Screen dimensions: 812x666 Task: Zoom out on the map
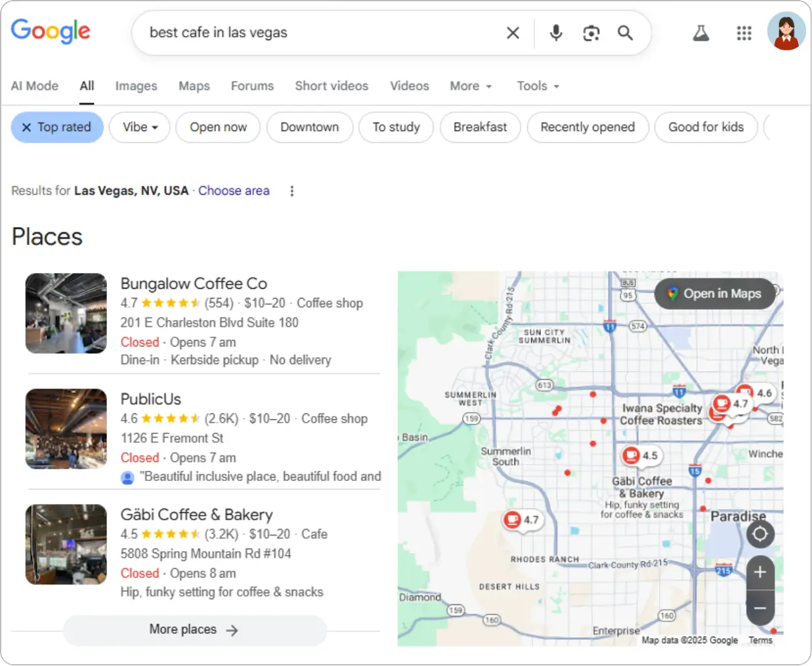(760, 608)
